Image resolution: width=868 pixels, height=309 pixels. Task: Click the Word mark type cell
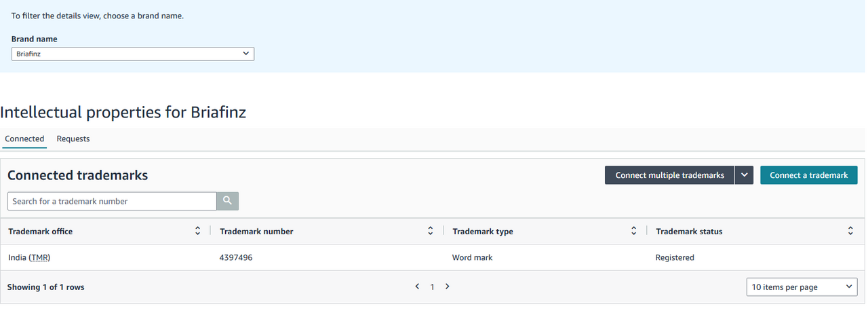[x=472, y=258]
